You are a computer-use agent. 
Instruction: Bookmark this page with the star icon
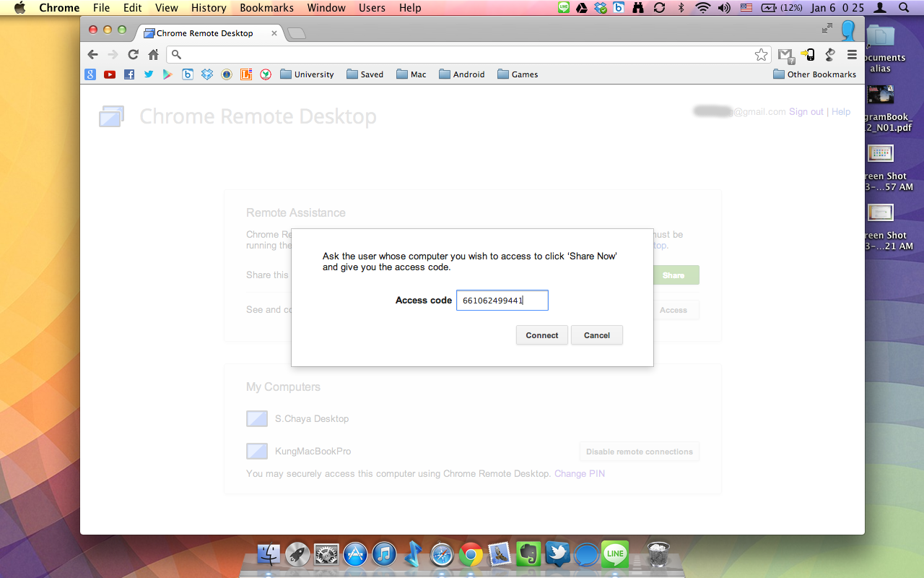pos(761,55)
